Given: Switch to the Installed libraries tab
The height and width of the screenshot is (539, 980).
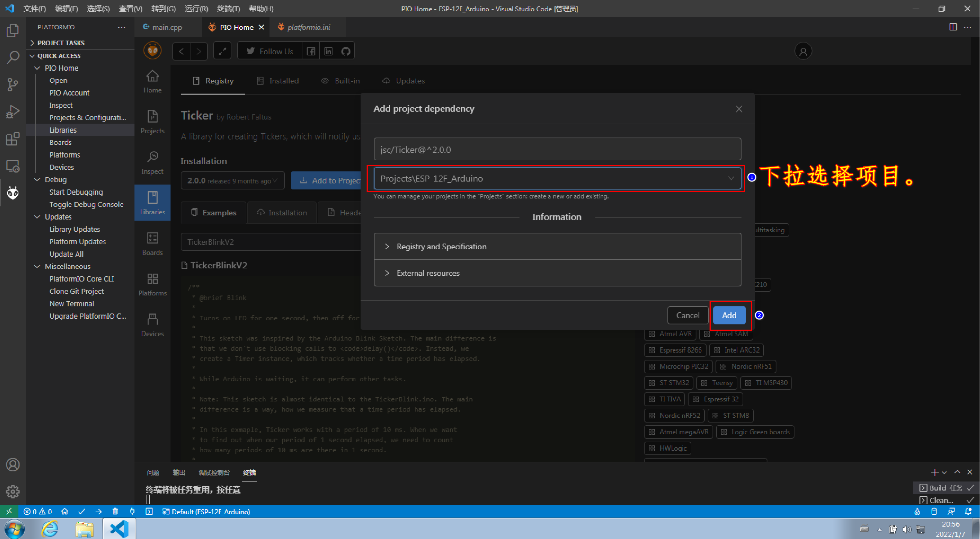Looking at the screenshot, I should coord(278,81).
